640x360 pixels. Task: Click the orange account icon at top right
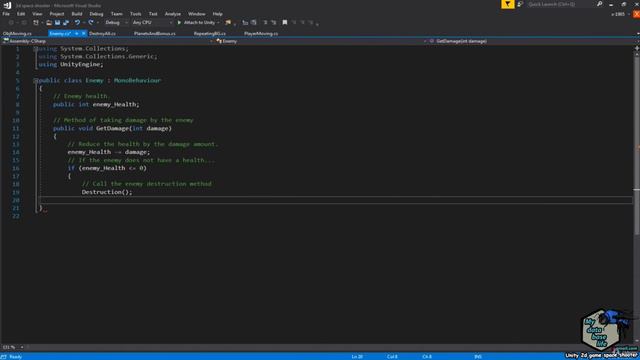point(636,14)
